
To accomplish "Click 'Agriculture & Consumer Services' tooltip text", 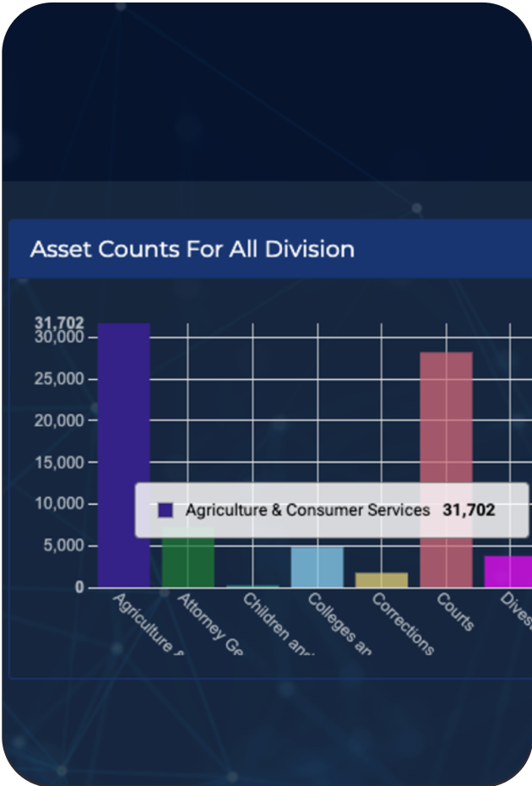I will tap(308, 510).
